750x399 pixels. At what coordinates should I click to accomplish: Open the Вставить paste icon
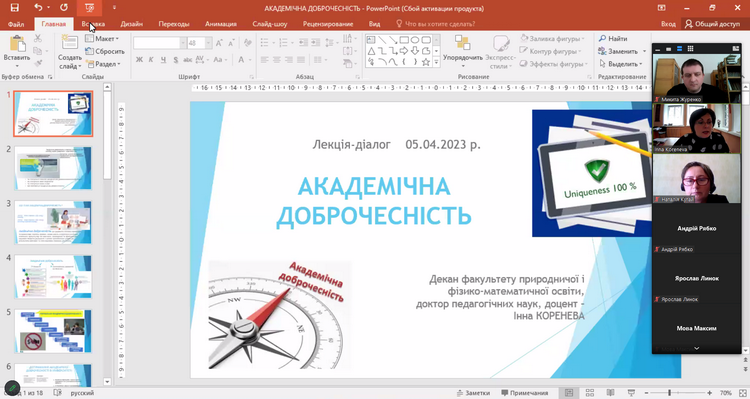[17, 44]
